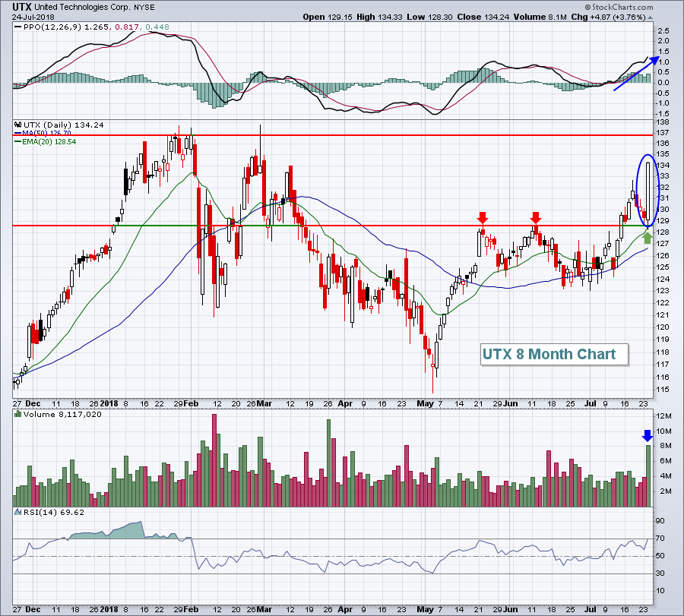Click the tall last volume bar near 8M
This screenshot has width=684, height=616.
click(x=648, y=475)
